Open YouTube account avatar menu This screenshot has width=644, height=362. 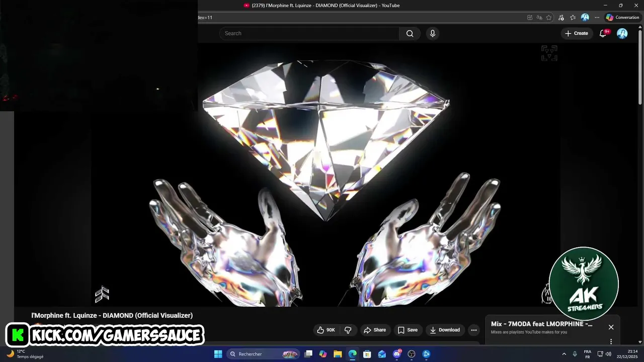622,33
